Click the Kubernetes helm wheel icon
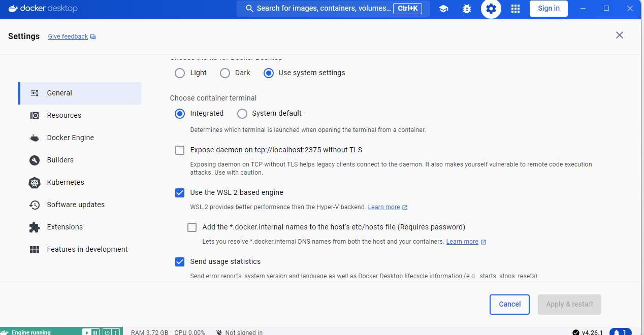This screenshot has height=335, width=644. 35,183
